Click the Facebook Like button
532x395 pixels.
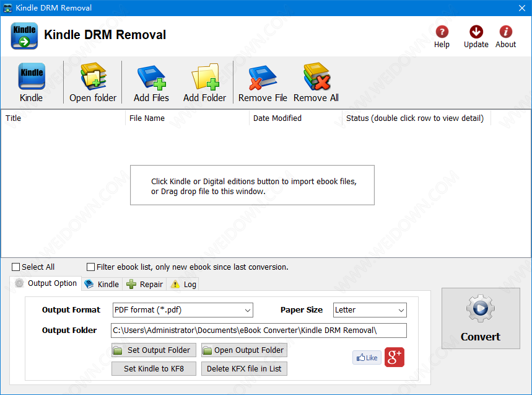pos(367,357)
